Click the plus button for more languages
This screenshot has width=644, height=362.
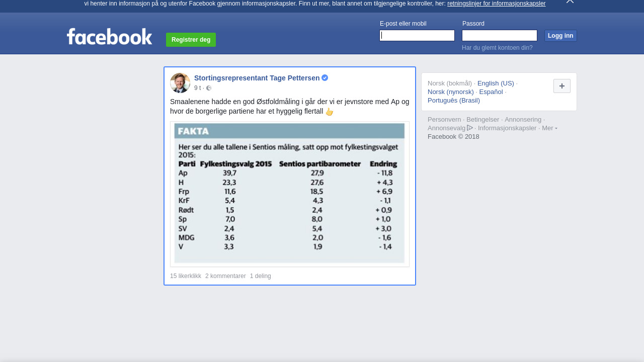562,86
